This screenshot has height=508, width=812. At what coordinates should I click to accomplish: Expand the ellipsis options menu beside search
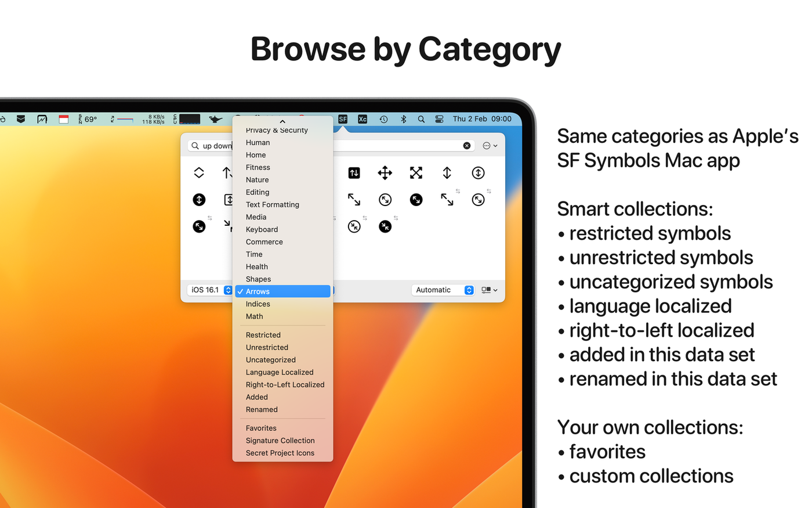pos(490,146)
